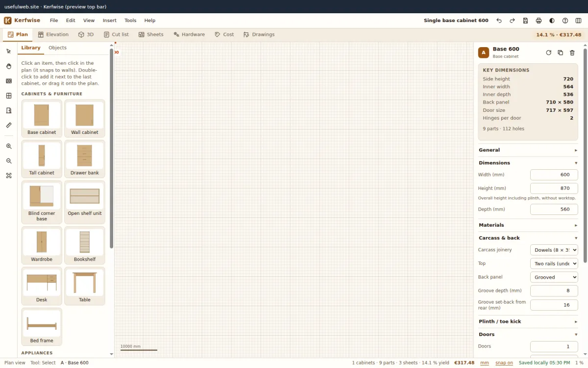Open the Tools menu

(x=130, y=21)
